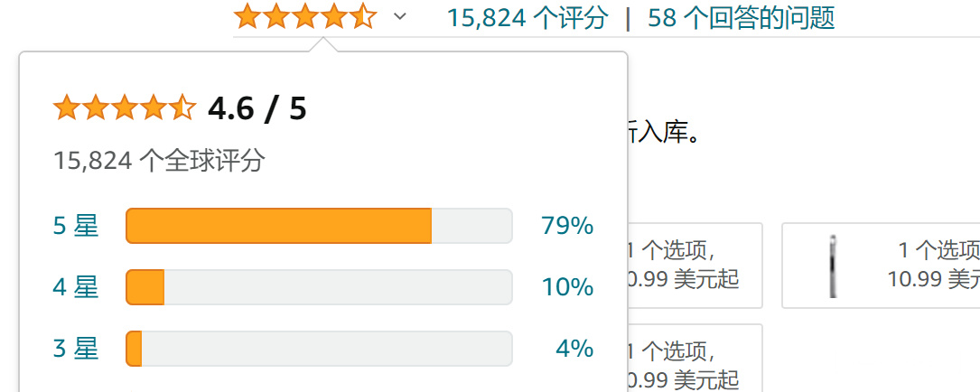Collapse the rating popover using the chevron arrow
This screenshot has height=392, width=980.
coord(400,17)
